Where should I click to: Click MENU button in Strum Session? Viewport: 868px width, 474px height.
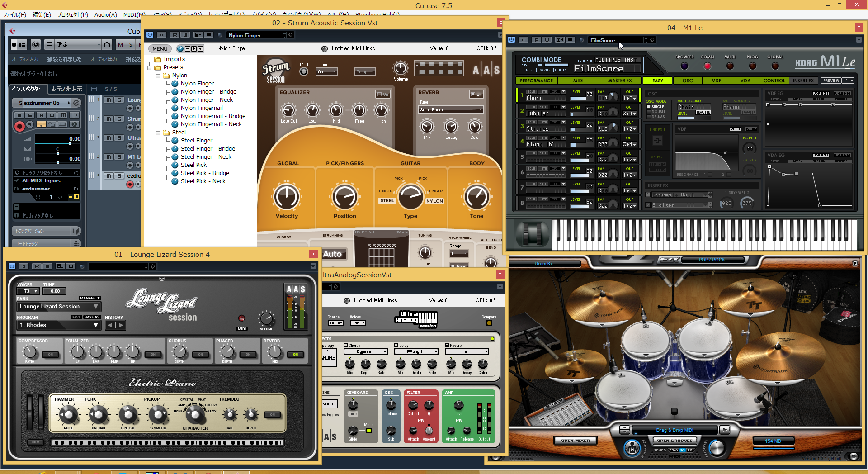[x=160, y=48]
